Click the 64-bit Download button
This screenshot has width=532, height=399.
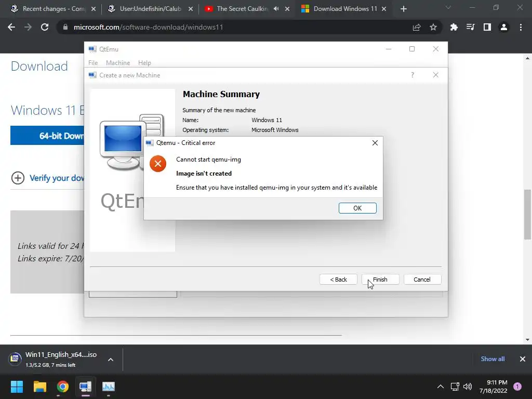click(x=47, y=136)
